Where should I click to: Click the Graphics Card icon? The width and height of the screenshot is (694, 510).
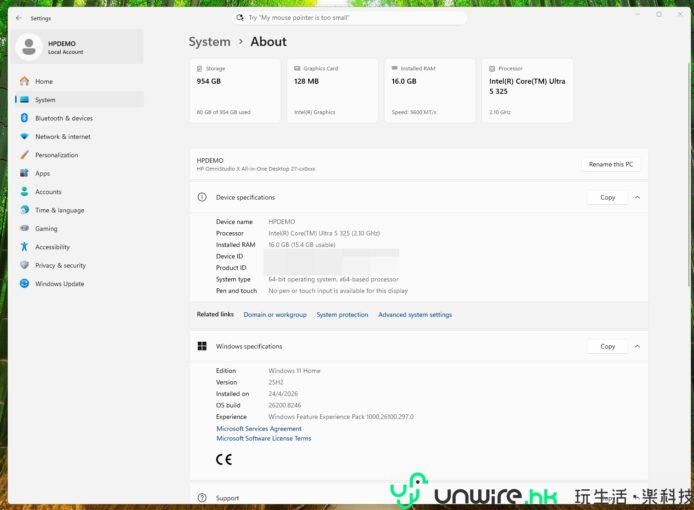297,69
